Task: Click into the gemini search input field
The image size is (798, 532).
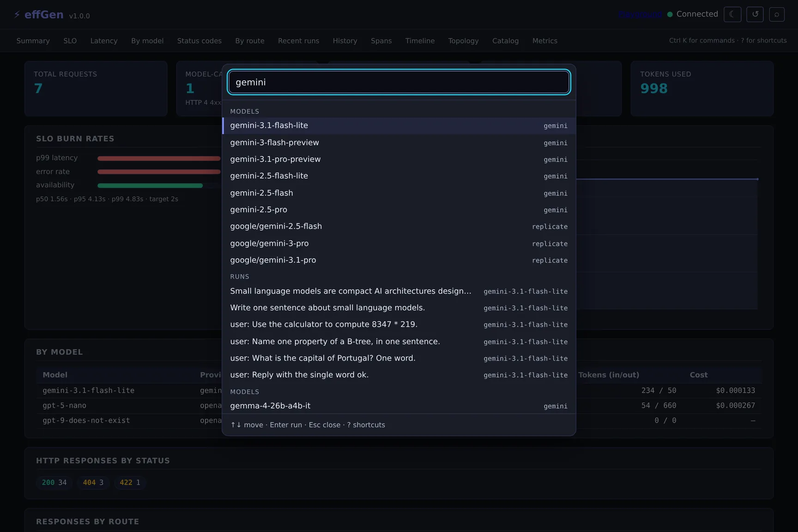Action: [x=399, y=82]
